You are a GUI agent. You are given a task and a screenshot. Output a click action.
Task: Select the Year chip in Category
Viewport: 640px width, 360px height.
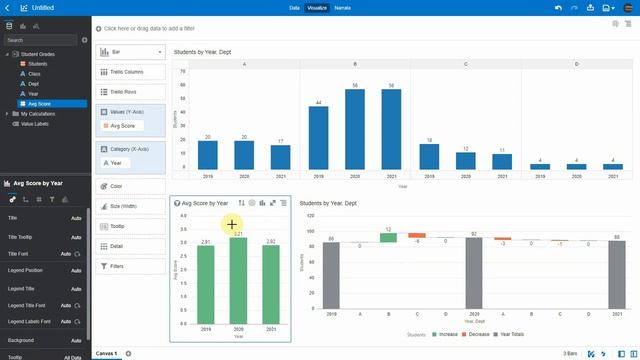pos(116,163)
